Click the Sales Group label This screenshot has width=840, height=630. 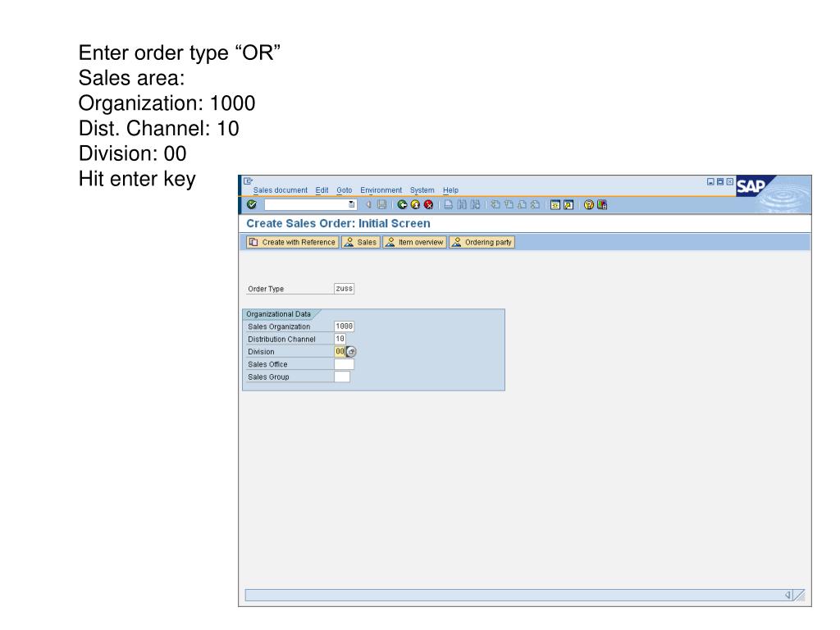point(268,377)
